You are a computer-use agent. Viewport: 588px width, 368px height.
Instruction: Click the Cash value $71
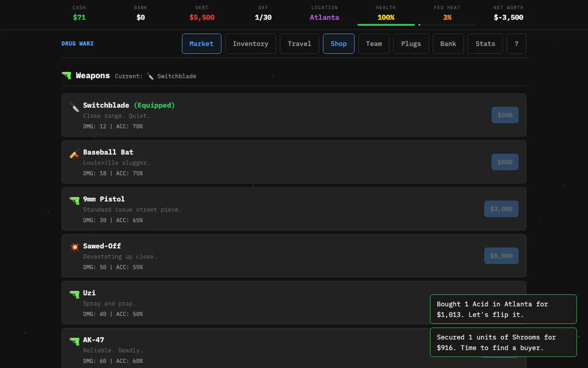coord(79,17)
